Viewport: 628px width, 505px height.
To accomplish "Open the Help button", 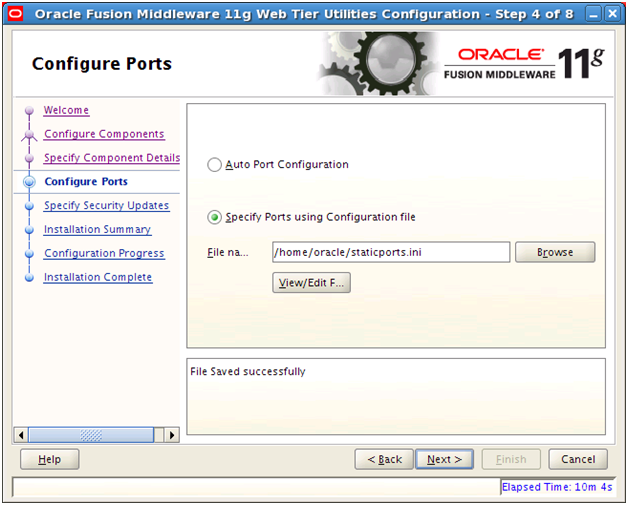I will (50, 459).
